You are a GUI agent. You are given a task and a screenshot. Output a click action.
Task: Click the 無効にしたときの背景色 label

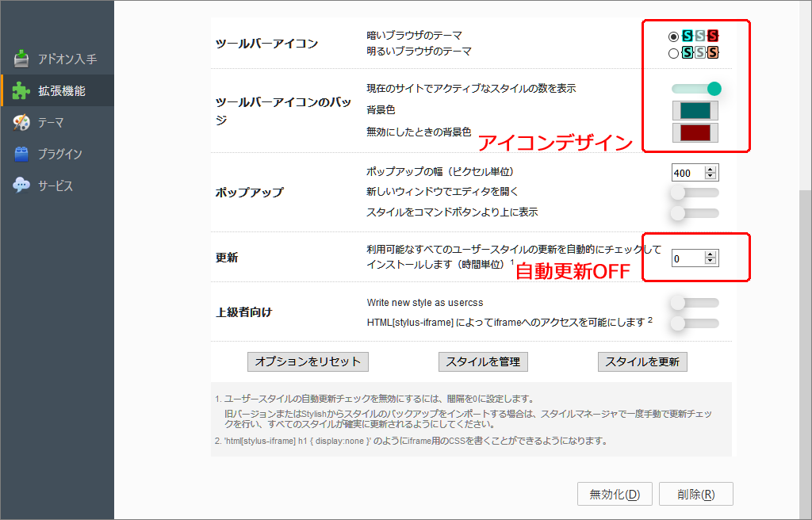pos(419,132)
